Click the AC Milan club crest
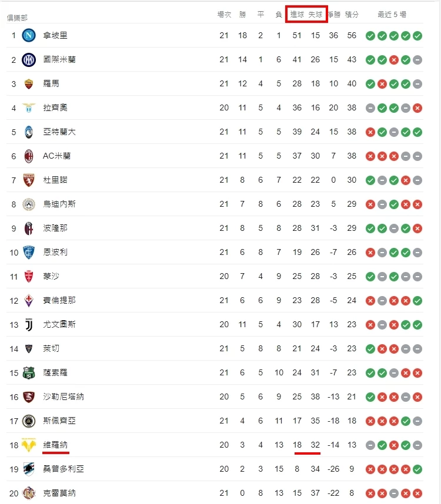This screenshot has height=504, width=441. pyautogui.click(x=29, y=156)
